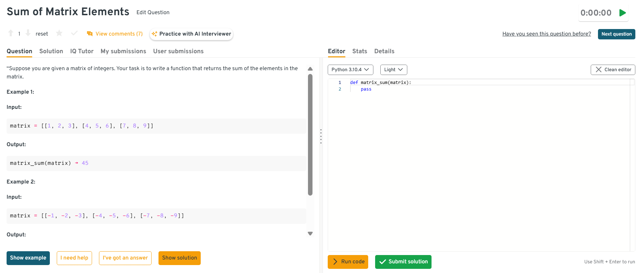Switch to the Solution tab

(51, 51)
